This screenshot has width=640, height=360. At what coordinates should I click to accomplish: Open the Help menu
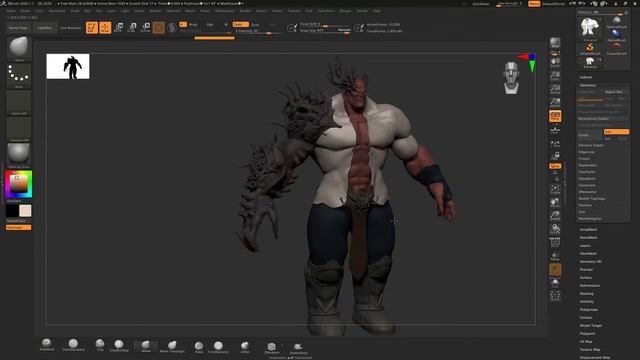(x=376, y=11)
